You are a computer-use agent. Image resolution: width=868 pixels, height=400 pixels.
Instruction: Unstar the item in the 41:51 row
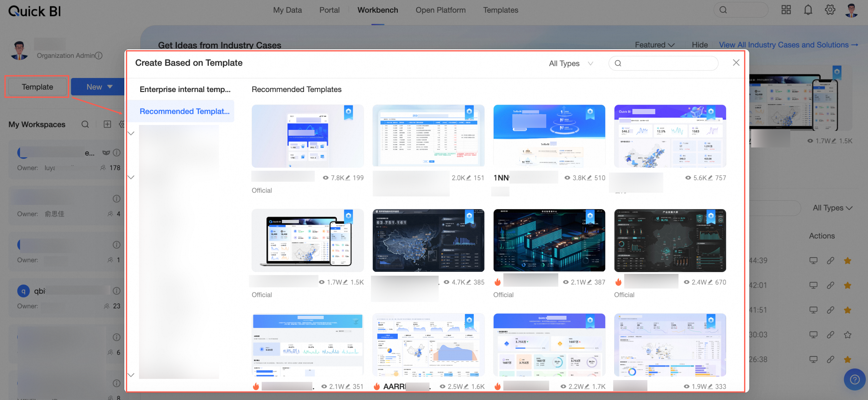click(x=847, y=310)
